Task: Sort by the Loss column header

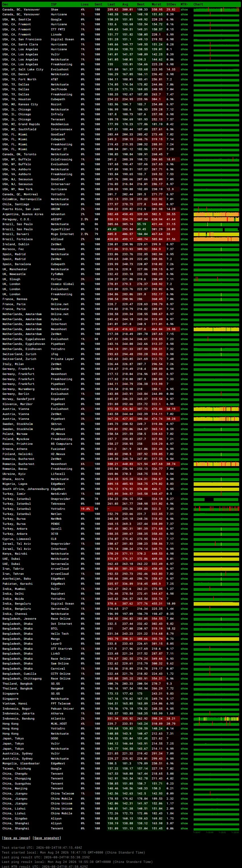Action: coord(84,4)
